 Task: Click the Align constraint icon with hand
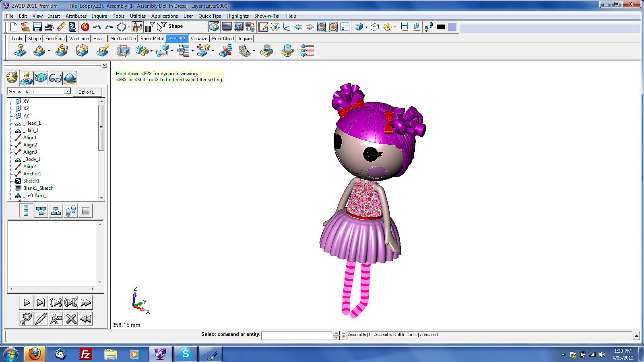pos(61,51)
